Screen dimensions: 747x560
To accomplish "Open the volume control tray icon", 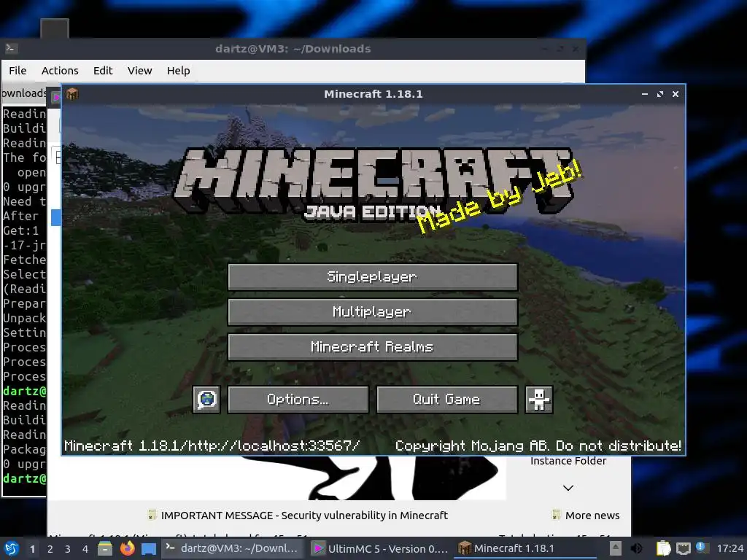I will pos(636,548).
